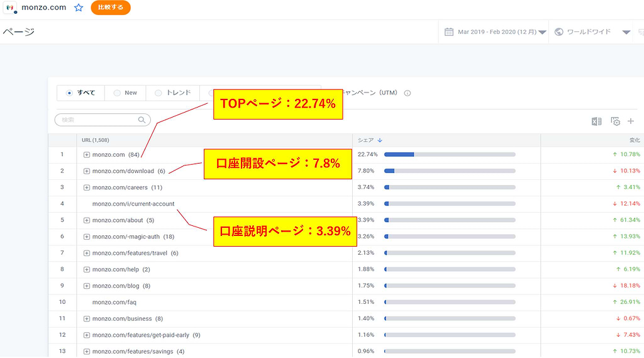Expand the monzo.com/features/savings (4) row

pyautogui.click(x=87, y=352)
